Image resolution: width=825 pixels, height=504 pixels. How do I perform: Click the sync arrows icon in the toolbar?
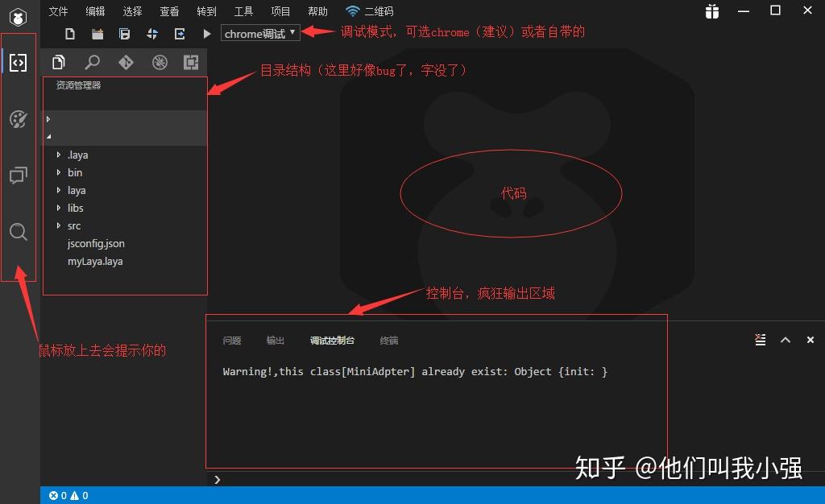coord(152,34)
